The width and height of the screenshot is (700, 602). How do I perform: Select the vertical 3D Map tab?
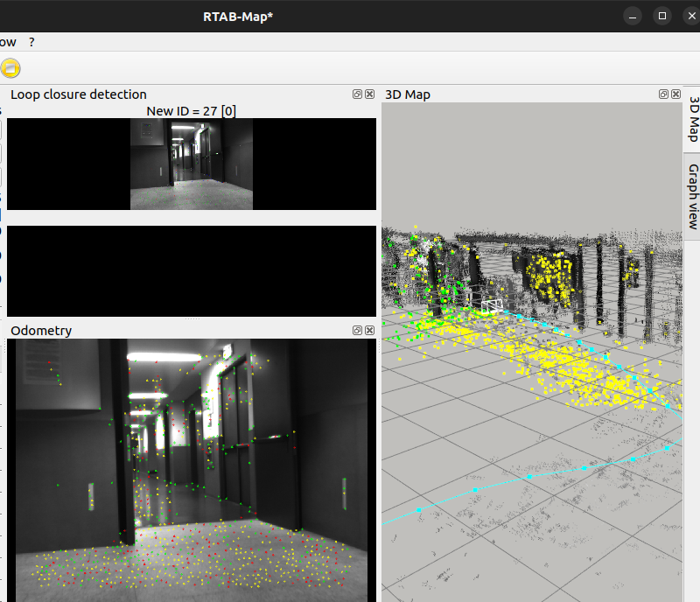[692, 119]
